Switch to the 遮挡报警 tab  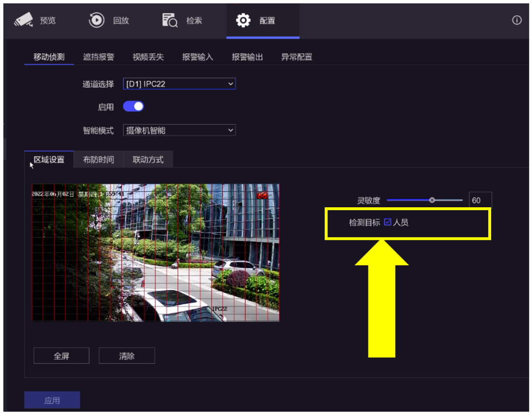(99, 57)
